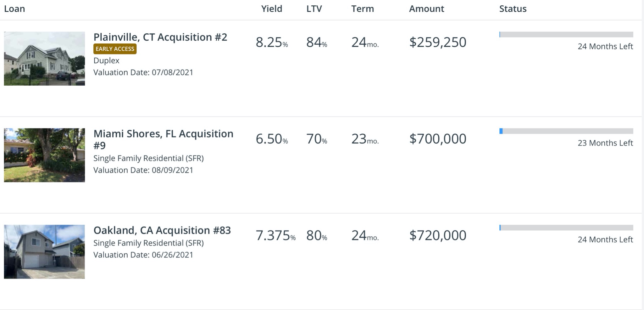Sort loans by the Yield column header
The width and height of the screenshot is (644, 310).
click(271, 9)
